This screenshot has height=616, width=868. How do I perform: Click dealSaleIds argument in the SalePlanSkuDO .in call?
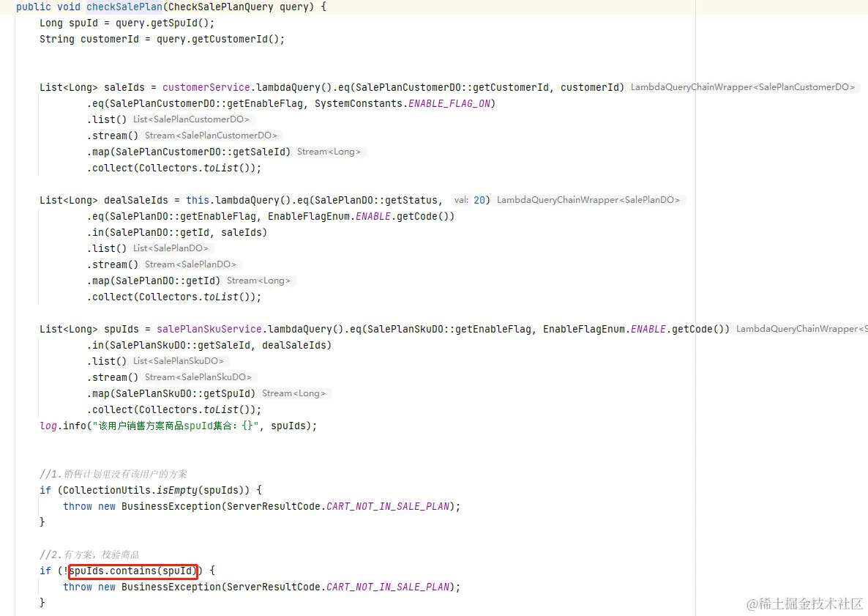(x=294, y=345)
